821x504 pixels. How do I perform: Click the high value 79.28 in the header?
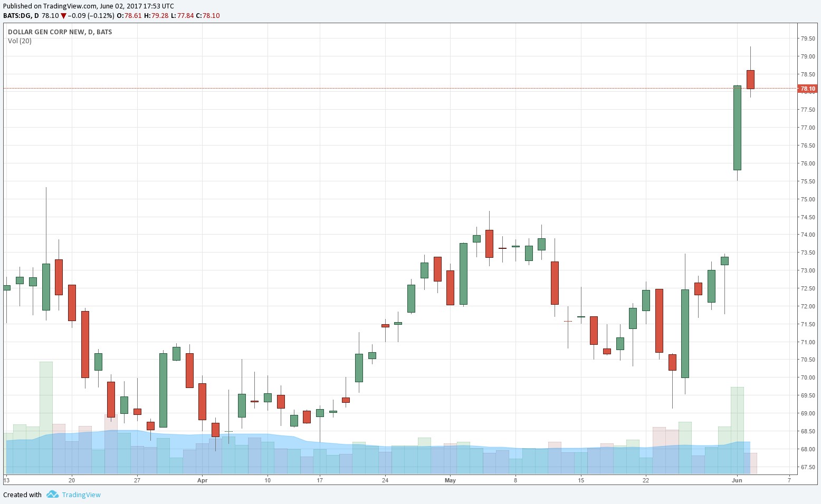(x=159, y=16)
